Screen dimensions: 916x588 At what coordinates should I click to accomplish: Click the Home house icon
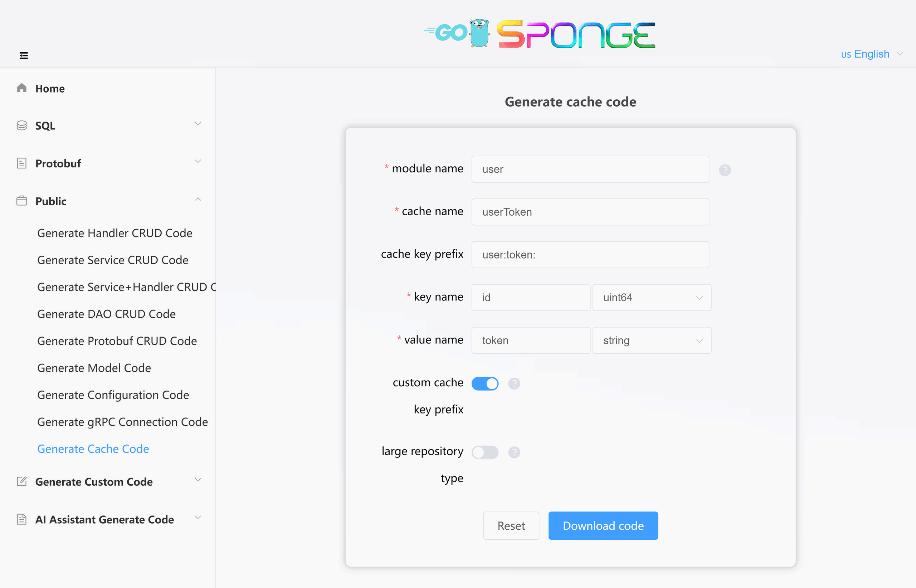(22, 88)
